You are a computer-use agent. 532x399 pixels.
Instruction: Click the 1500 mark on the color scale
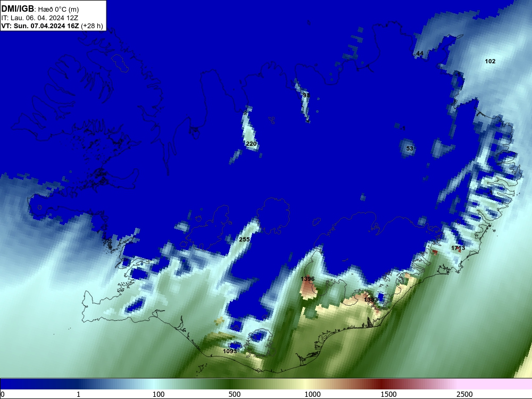(x=388, y=394)
